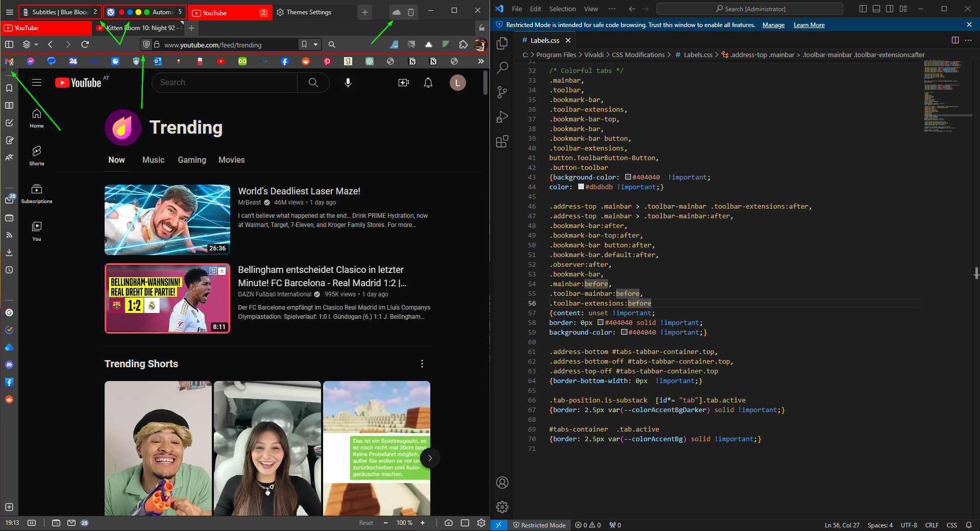Open Trending Shorts three-dot options
The image size is (980, 531).
(x=422, y=364)
